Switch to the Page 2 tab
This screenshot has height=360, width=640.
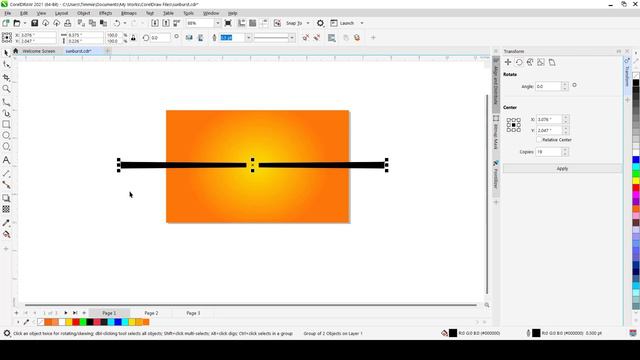click(x=151, y=313)
